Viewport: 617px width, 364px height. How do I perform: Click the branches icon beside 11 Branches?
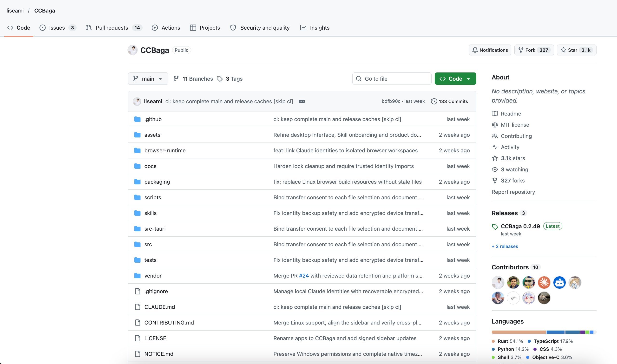pyautogui.click(x=176, y=79)
